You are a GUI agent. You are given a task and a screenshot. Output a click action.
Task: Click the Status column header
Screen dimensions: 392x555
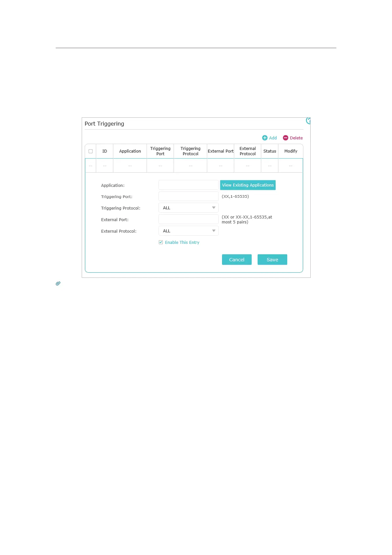pyautogui.click(x=270, y=151)
